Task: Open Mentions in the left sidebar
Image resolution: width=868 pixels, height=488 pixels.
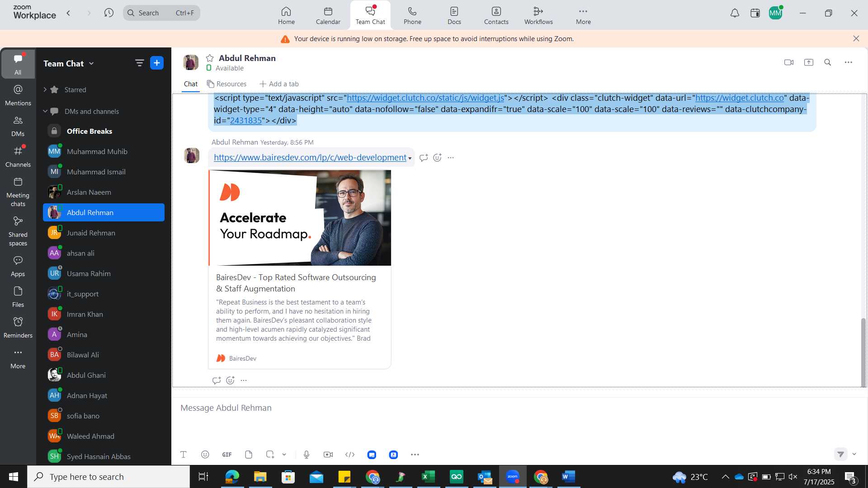Action: coord(18,95)
